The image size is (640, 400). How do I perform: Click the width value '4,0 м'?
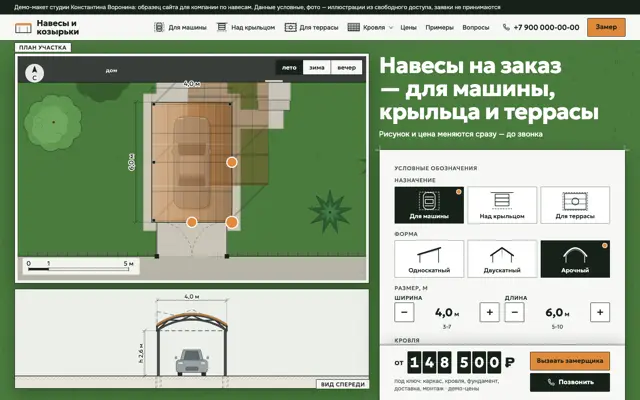tap(447, 313)
